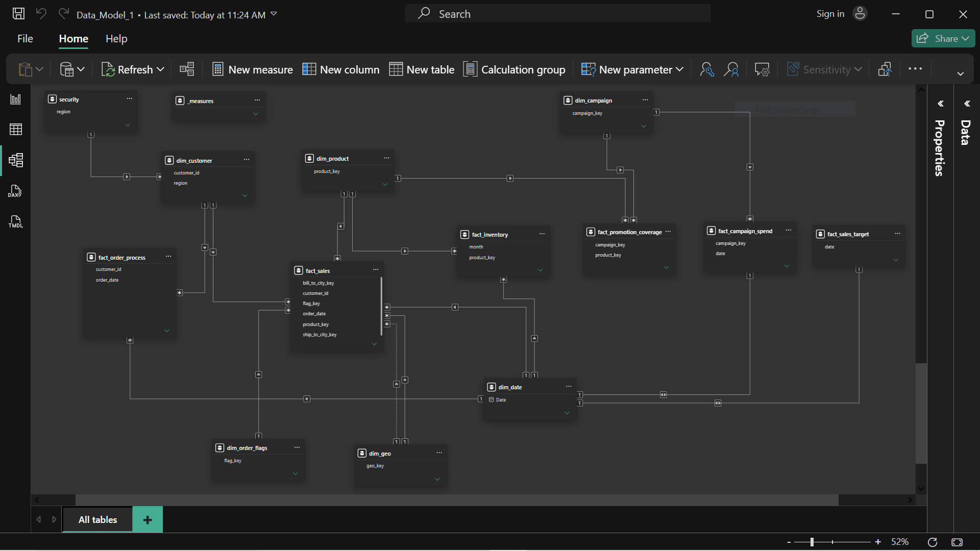Open file name saved-state dropdown
The height and width of the screenshot is (551, 980).
(274, 14)
